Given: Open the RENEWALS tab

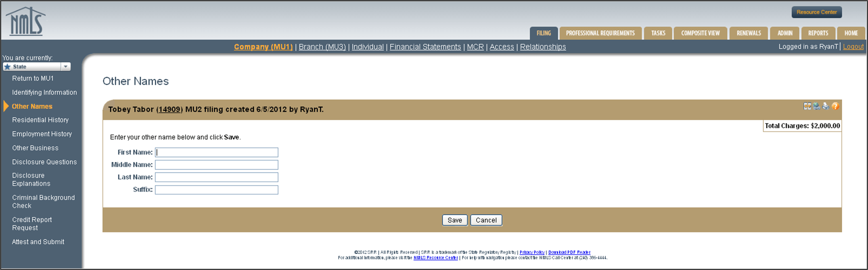Looking at the screenshot, I should (749, 33).
